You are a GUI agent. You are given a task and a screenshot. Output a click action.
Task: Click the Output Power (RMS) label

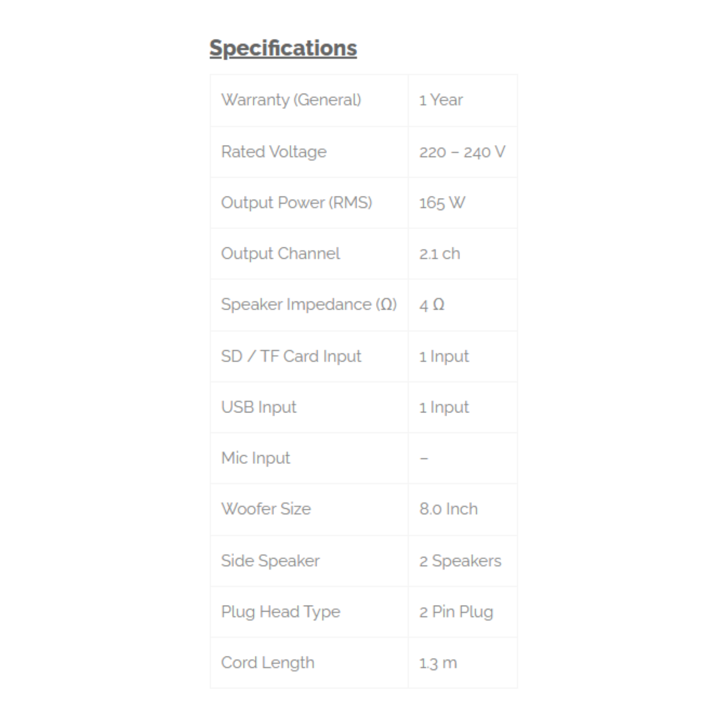(x=296, y=203)
